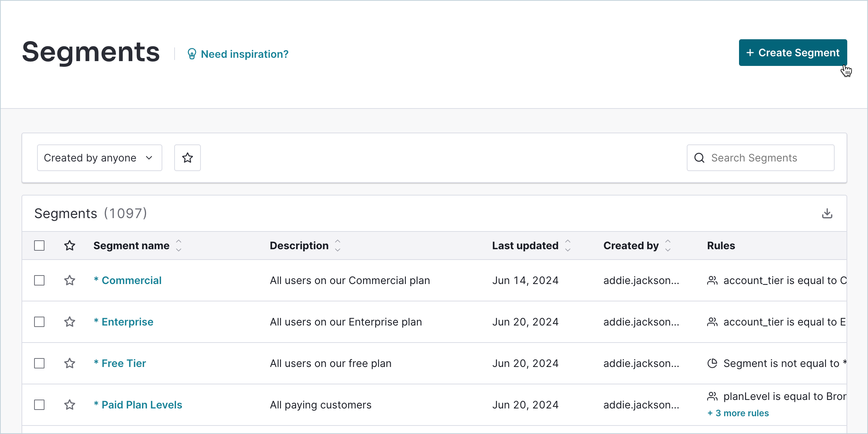Check the Commercial row checkbox

(x=39, y=280)
